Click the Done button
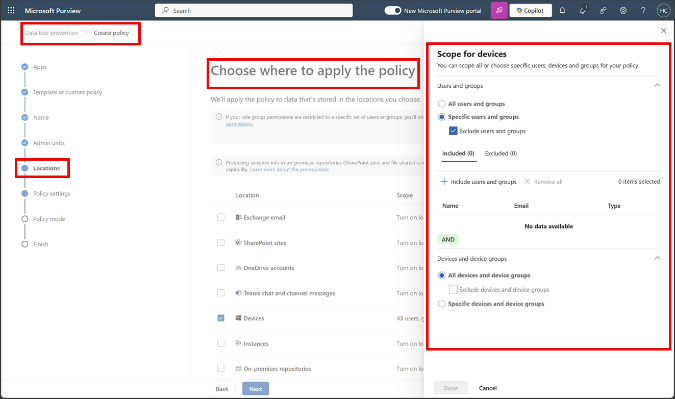The height and width of the screenshot is (399, 675). click(451, 388)
